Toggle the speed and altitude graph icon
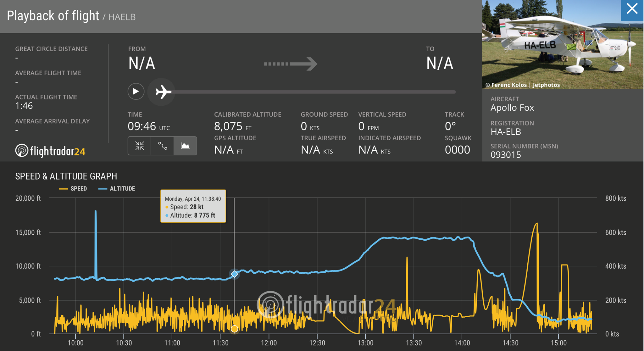The width and height of the screenshot is (644, 351). 185,146
